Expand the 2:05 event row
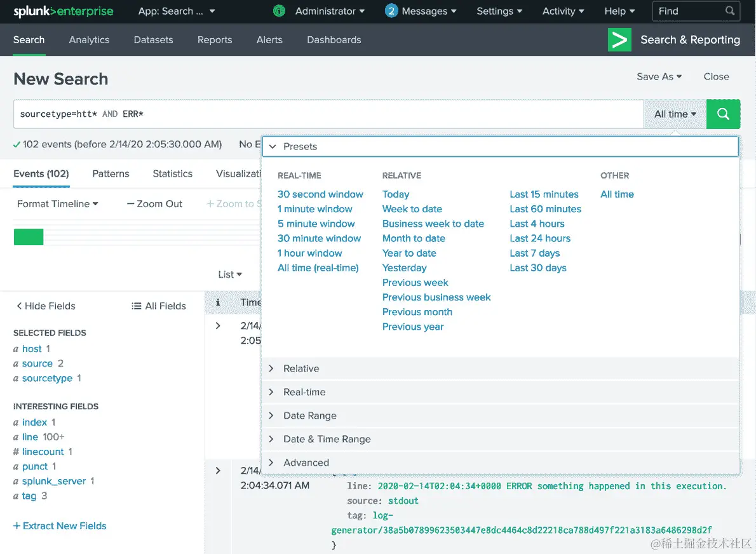Image resolution: width=756 pixels, height=554 pixels. 218,326
